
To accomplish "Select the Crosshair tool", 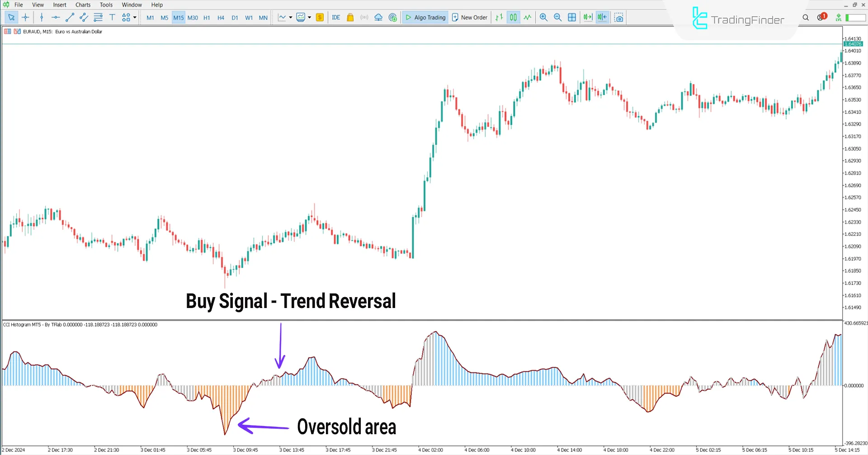I will pos(26,17).
